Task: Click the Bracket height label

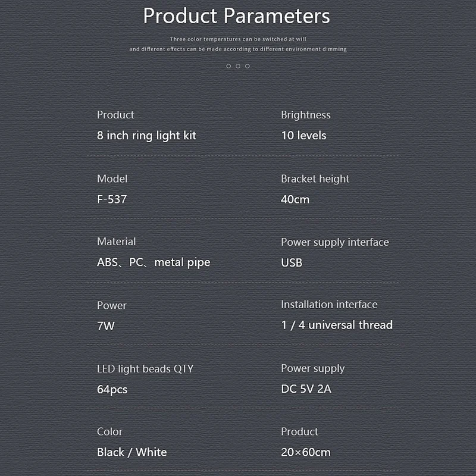Action: 315,179
